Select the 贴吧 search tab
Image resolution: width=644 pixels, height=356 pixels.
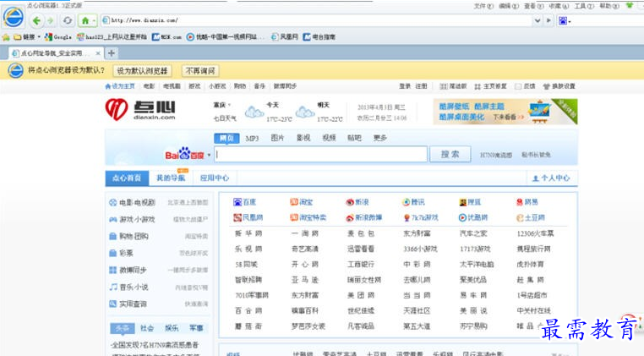pyautogui.click(x=354, y=138)
